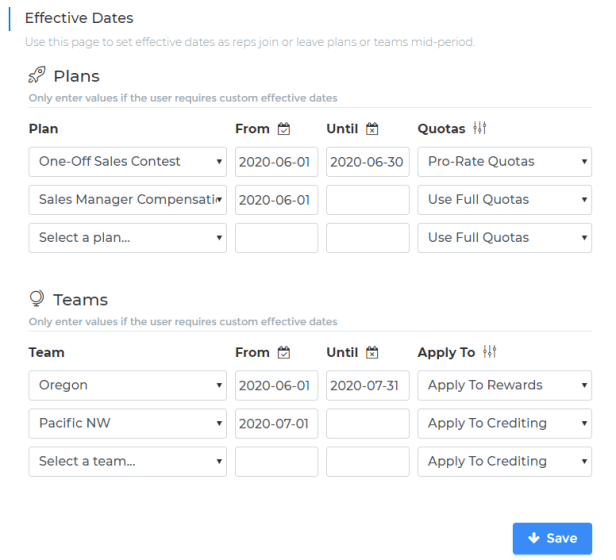Screen dimensions: 616x560
Task: Click the empty Until field for Pacific NW
Action: coord(368,423)
